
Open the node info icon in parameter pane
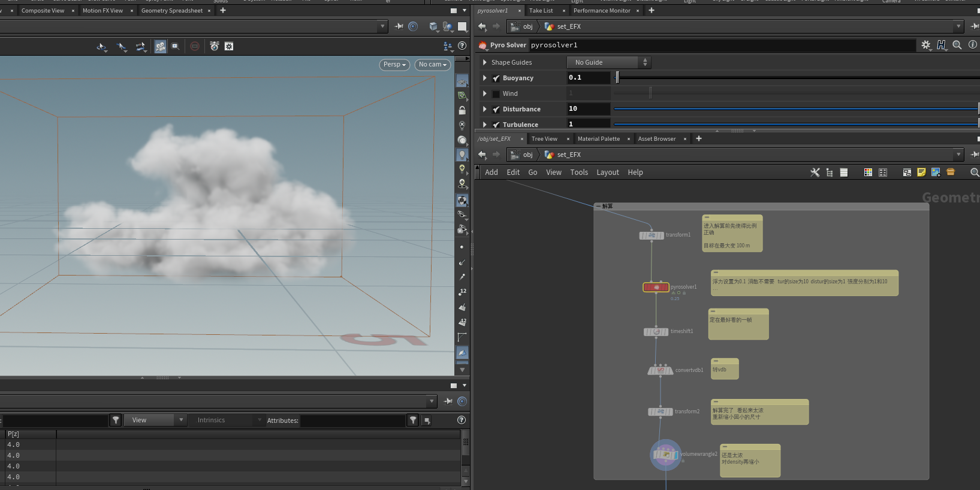[972, 45]
